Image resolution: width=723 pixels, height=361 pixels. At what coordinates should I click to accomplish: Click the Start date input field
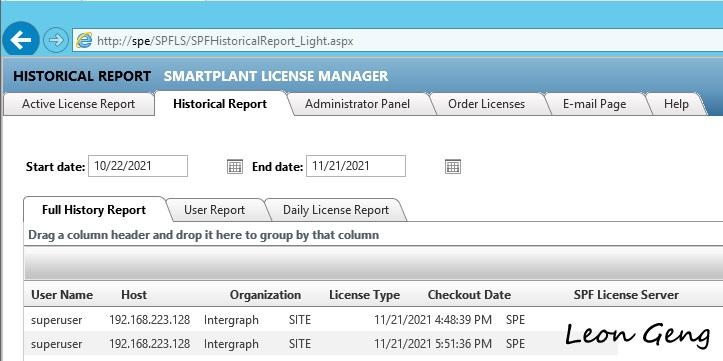click(x=138, y=166)
